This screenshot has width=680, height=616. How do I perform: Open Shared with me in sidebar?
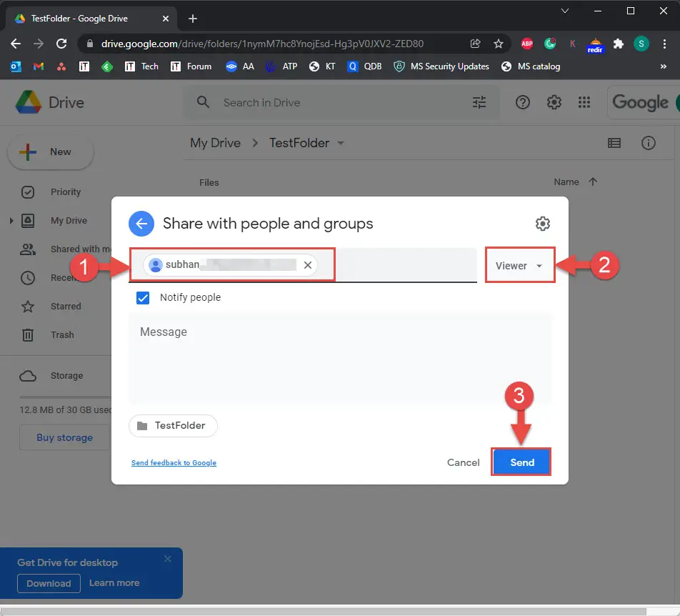[65, 249]
